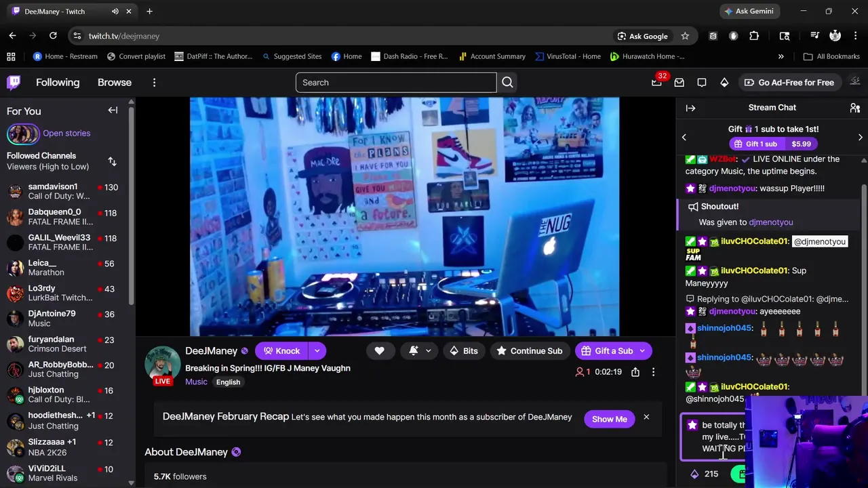Open Following tab
The height and width of the screenshot is (488, 868).
[x=58, y=83]
